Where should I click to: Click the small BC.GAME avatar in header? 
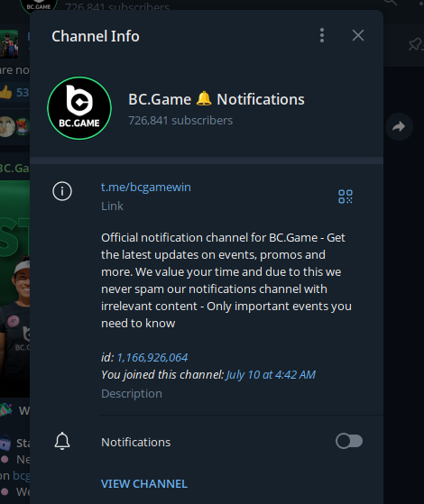coord(39,5)
